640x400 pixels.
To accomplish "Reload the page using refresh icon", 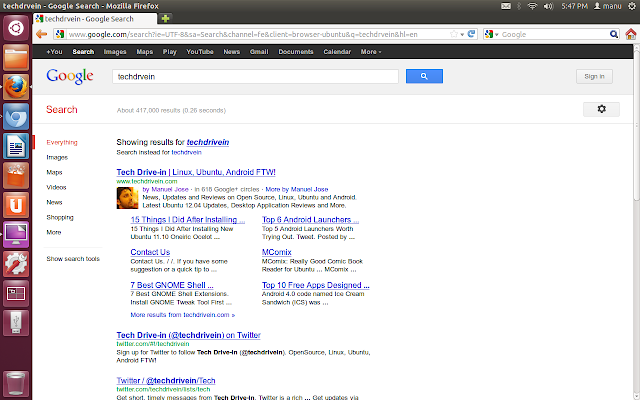I will coord(471,34).
